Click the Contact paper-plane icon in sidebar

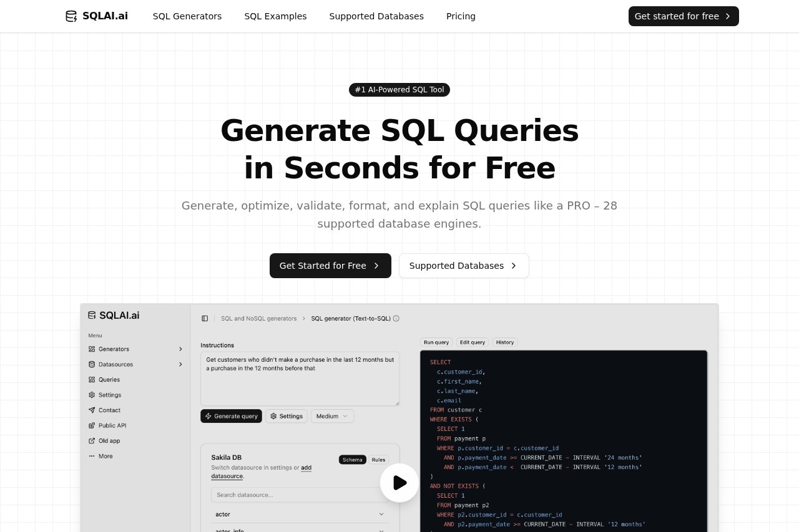click(92, 410)
